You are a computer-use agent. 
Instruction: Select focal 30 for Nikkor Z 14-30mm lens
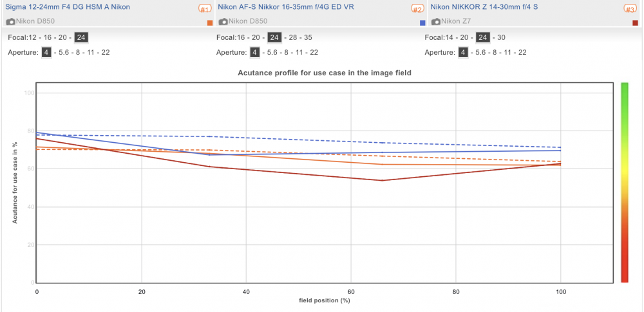pyautogui.click(x=502, y=38)
